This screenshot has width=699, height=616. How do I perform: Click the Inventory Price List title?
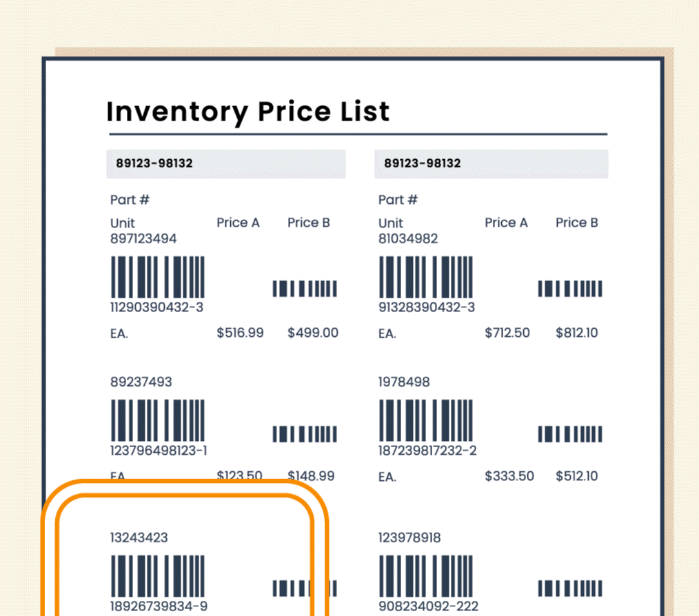click(248, 112)
